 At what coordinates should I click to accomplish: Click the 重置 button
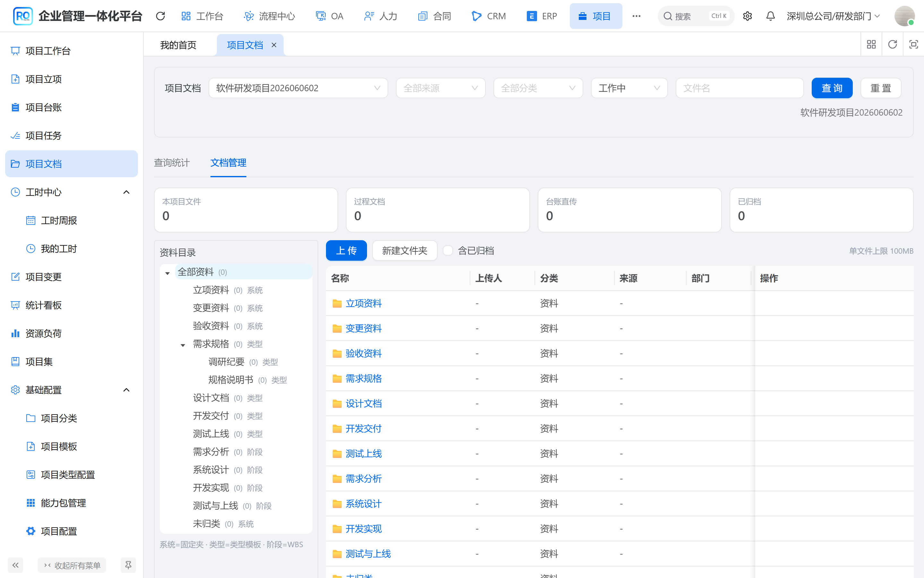click(881, 88)
